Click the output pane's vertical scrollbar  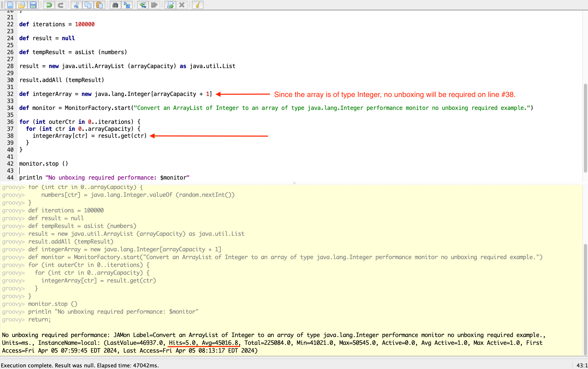(x=585, y=300)
